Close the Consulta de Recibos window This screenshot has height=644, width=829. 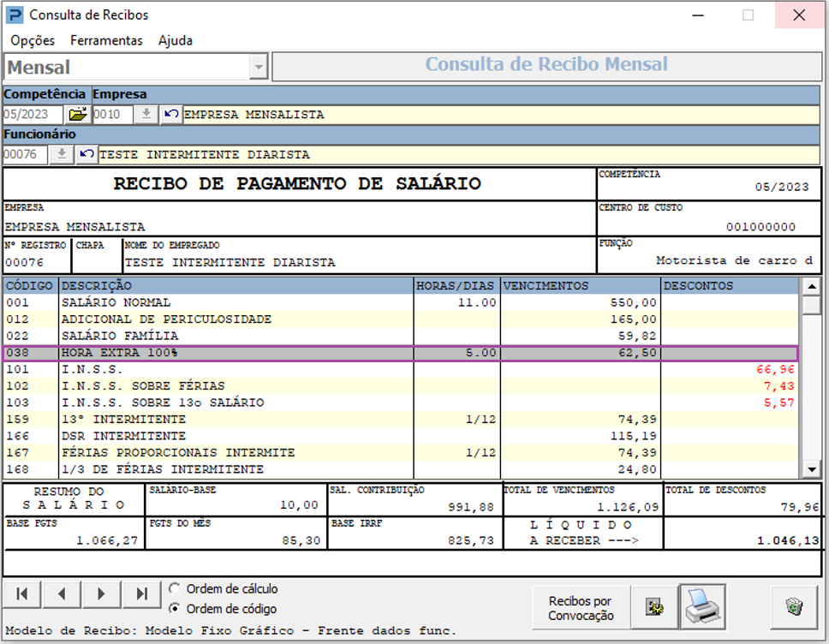(x=799, y=15)
